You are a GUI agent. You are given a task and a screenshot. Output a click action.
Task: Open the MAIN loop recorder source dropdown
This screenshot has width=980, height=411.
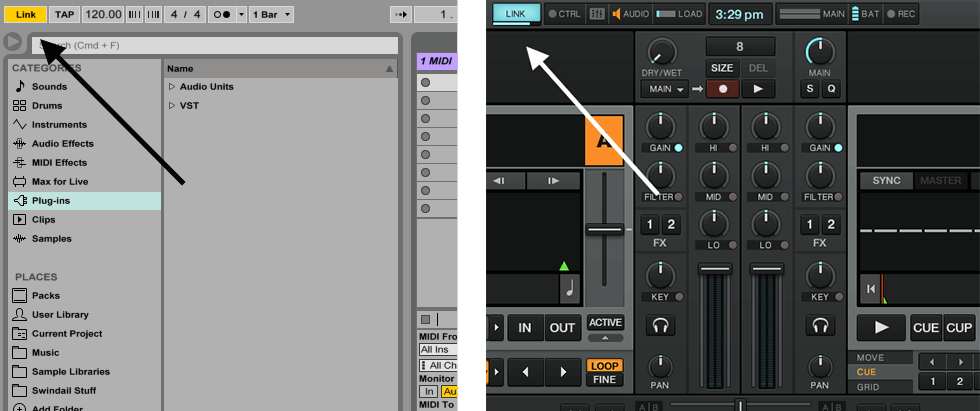664,89
